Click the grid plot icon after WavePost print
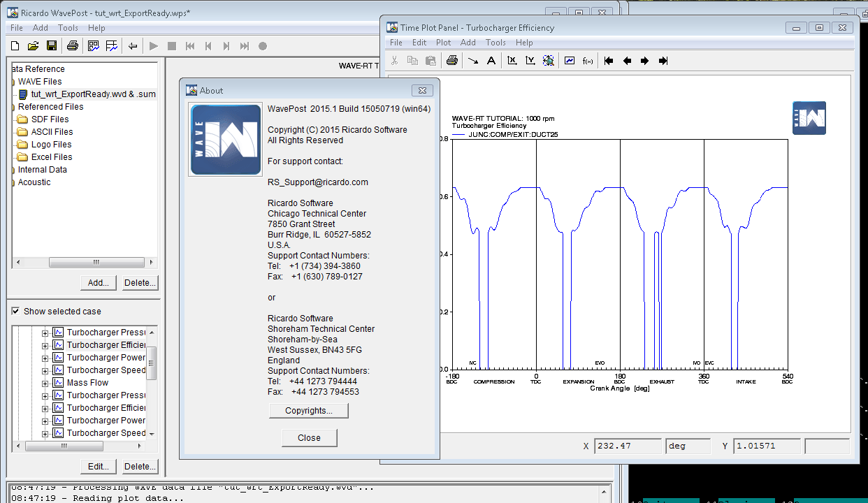Screen dimensions: 868x503 point(93,46)
